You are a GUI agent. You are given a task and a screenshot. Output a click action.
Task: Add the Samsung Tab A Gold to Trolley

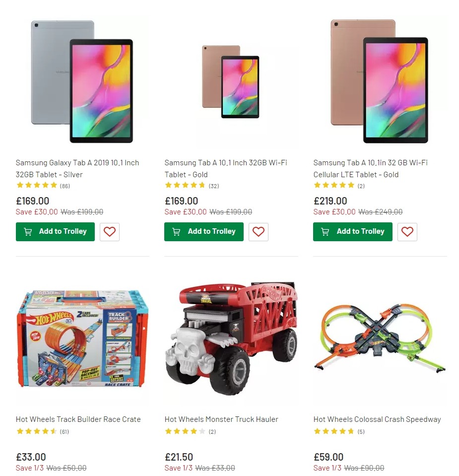203,231
